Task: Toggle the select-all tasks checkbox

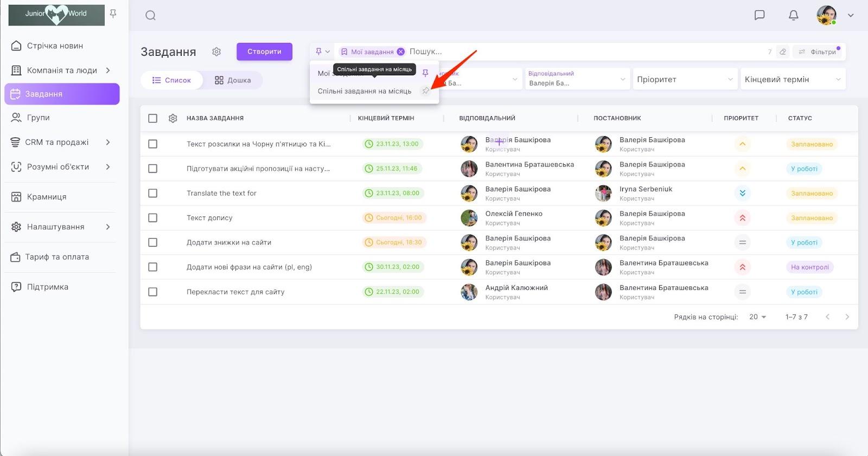Action: click(153, 118)
